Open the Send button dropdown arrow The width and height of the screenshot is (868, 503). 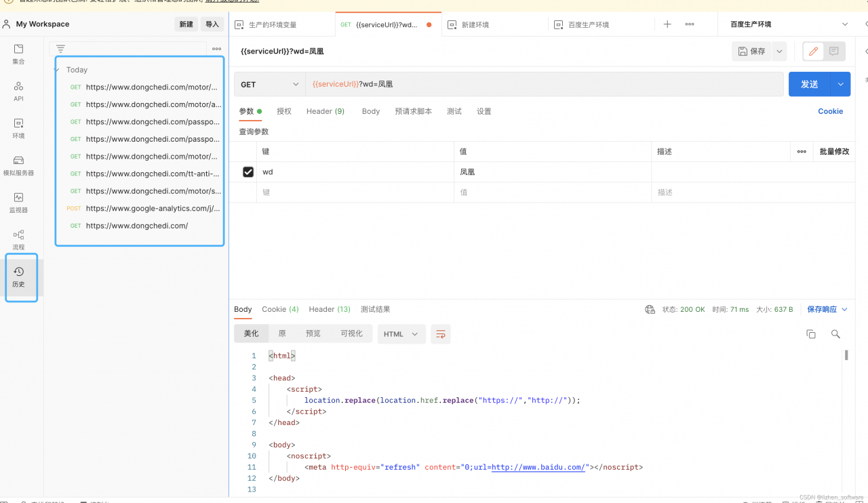pos(841,84)
